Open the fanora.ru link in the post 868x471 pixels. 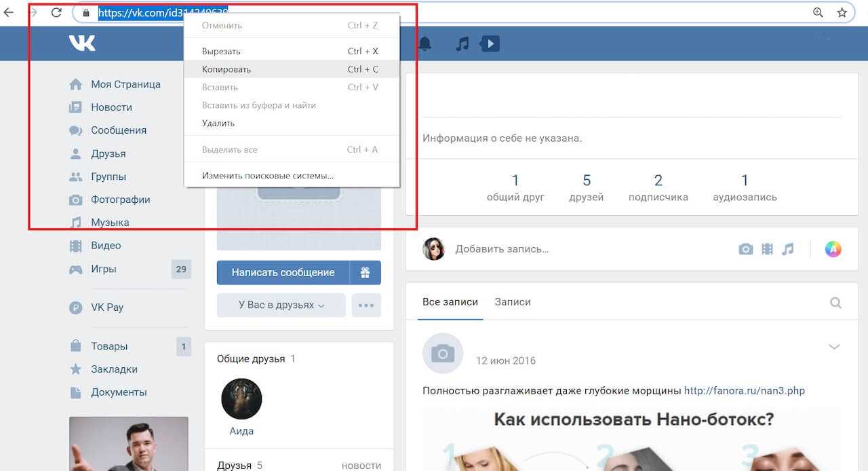[744, 390]
